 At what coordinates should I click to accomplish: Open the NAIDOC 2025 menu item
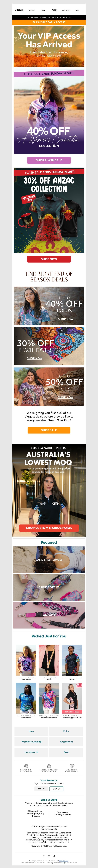55,10
